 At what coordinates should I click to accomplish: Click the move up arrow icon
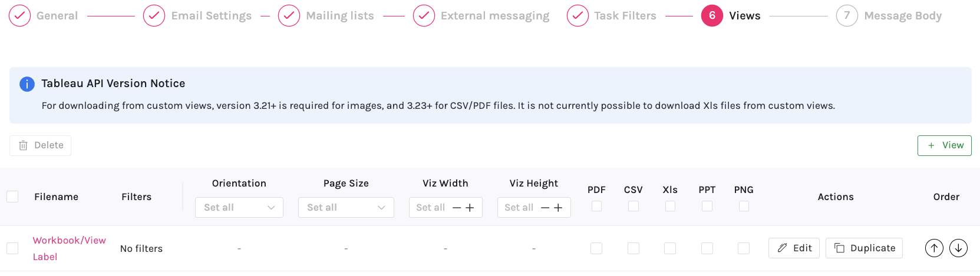tap(934, 248)
